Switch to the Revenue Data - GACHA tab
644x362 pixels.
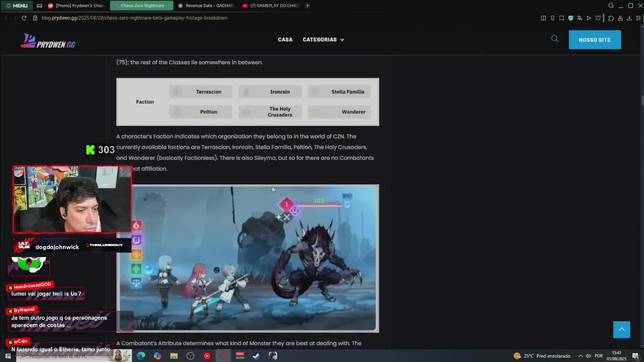pyautogui.click(x=206, y=6)
